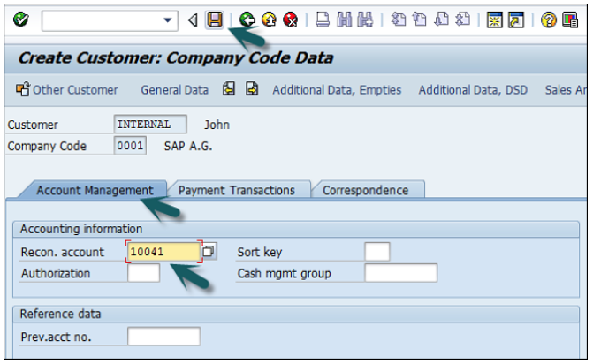Open General Data from the application toolbar
Screen dimensions: 593x364
174,89
